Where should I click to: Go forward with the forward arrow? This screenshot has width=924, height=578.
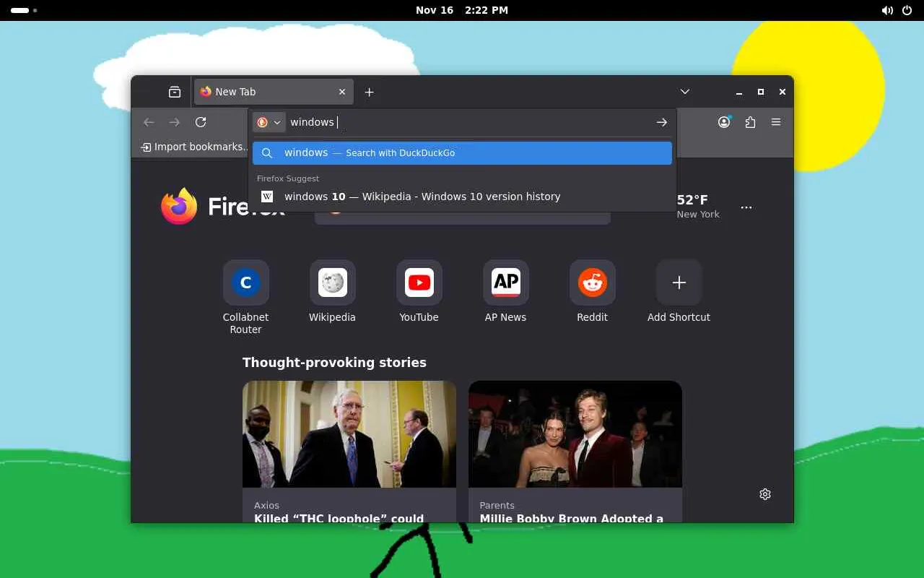point(175,122)
